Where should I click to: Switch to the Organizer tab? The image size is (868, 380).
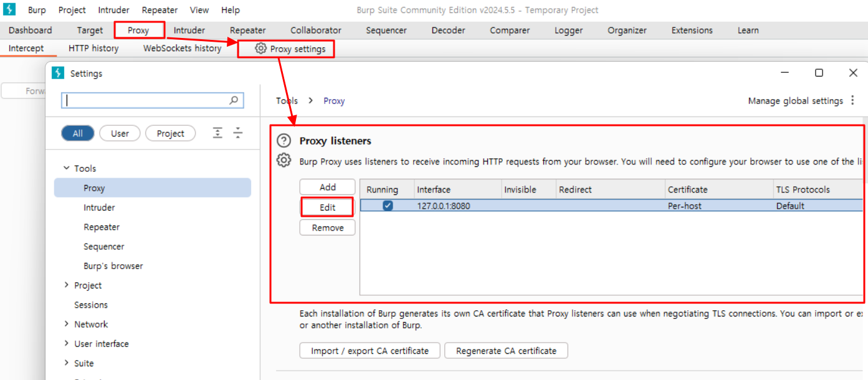[x=627, y=30]
